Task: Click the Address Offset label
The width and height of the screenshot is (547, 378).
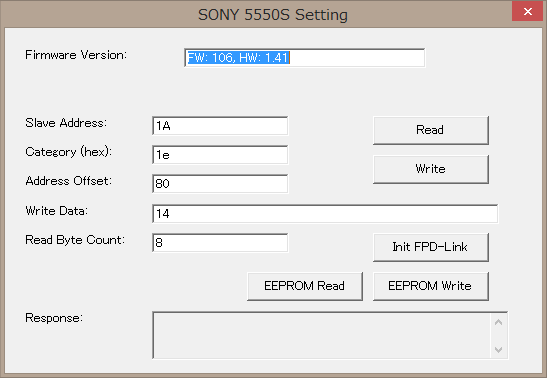Action: pos(69,181)
